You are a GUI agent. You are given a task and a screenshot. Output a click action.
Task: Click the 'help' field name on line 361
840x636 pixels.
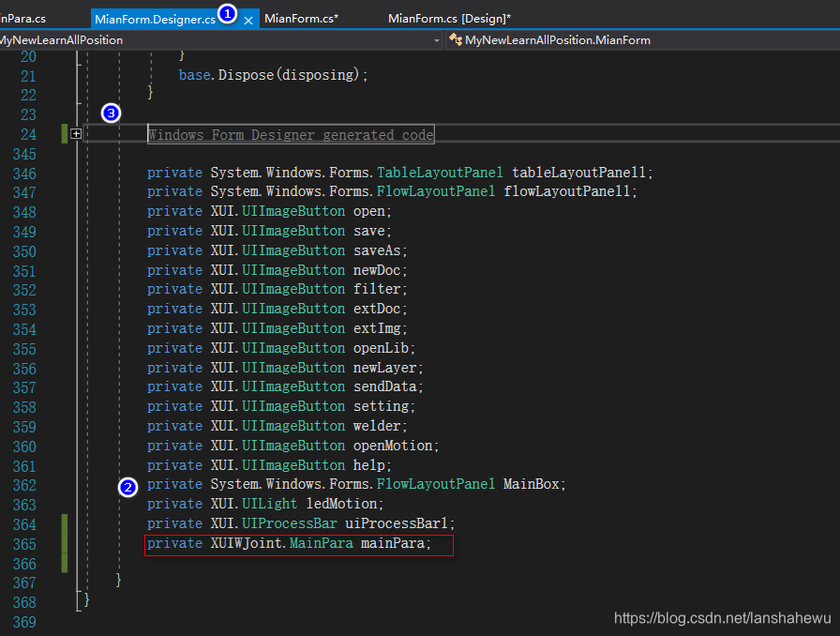coord(368,465)
